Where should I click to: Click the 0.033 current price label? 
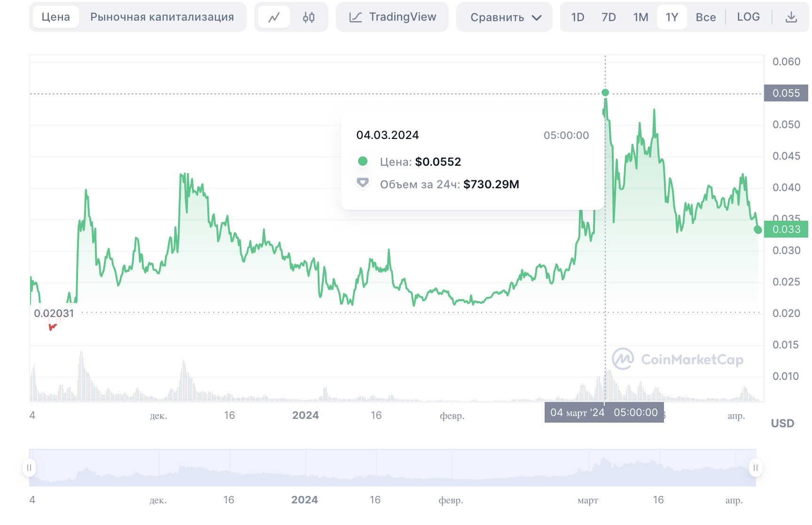[786, 229]
